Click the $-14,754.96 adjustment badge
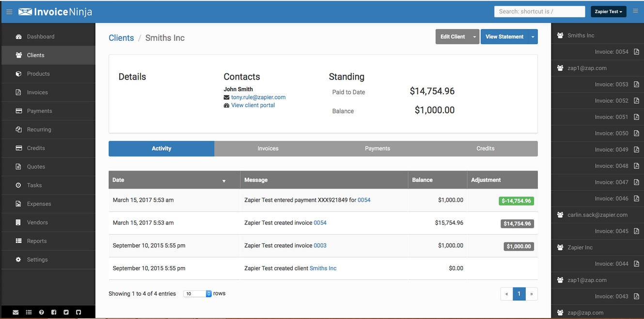Viewport: 644px width, 319px height. coord(516,201)
